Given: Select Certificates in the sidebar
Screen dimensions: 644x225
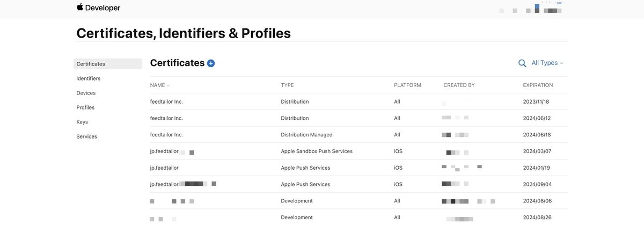Looking at the screenshot, I should [108, 64].
